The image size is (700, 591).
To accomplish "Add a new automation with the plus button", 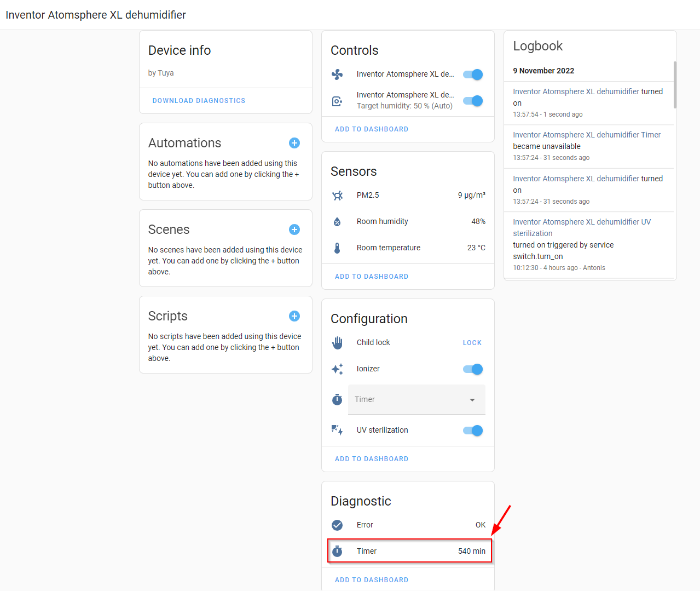I will pyautogui.click(x=294, y=143).
